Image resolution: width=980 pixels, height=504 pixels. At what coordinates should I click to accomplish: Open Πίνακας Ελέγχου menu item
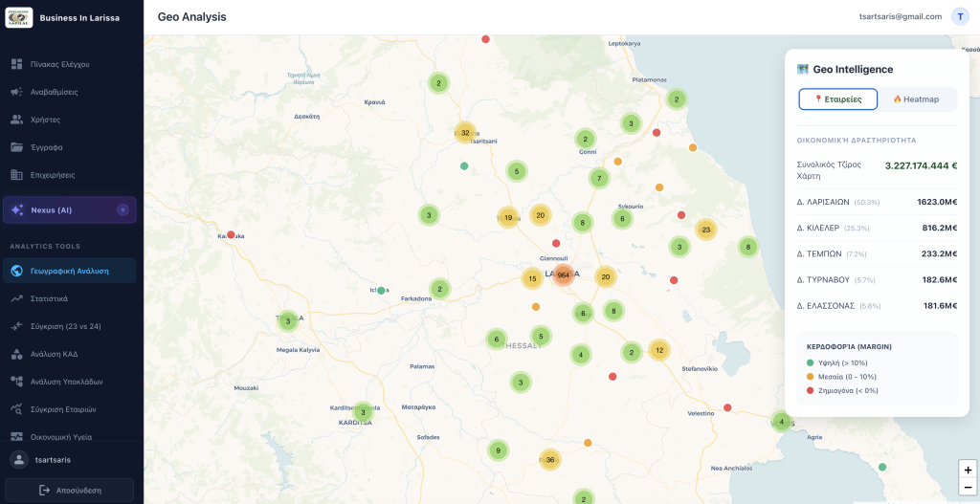[69, 64]
